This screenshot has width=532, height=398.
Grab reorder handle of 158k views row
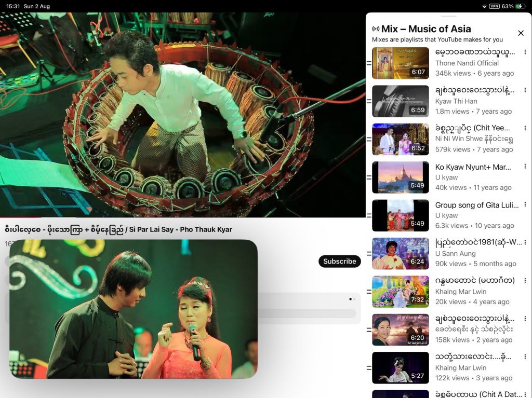369,330
